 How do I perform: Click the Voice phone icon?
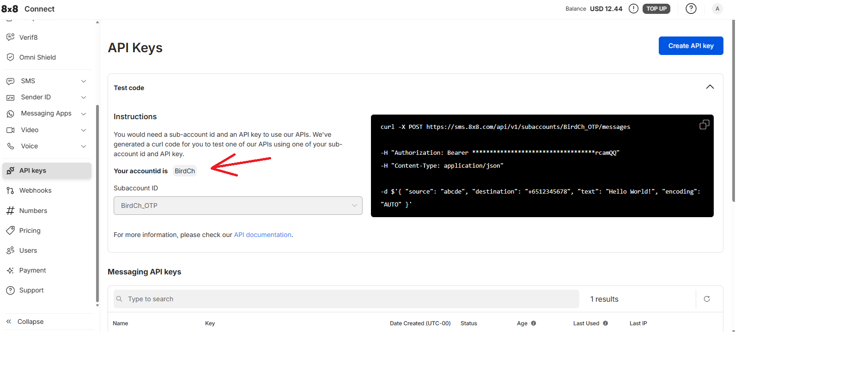click(10, 146)
